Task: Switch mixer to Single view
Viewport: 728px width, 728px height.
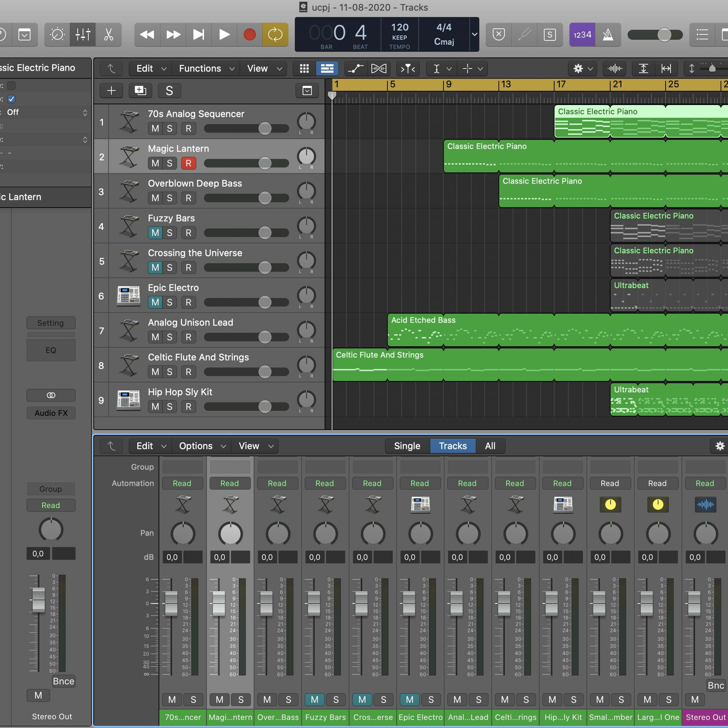Action: click(407, 446)
